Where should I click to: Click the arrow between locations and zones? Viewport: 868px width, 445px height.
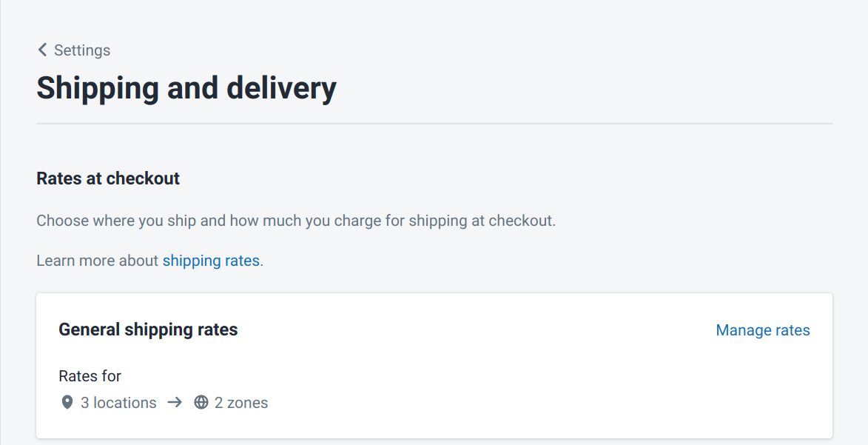pos(175,403)
